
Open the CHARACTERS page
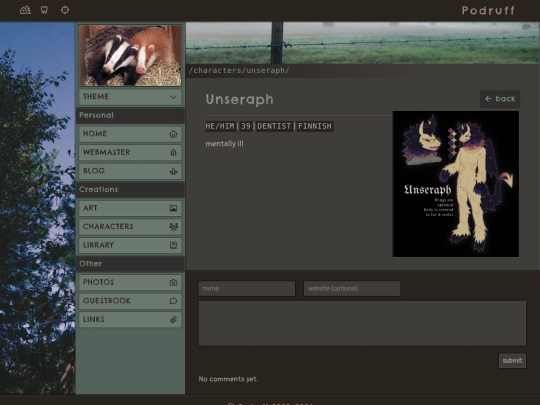coord(131,227)
